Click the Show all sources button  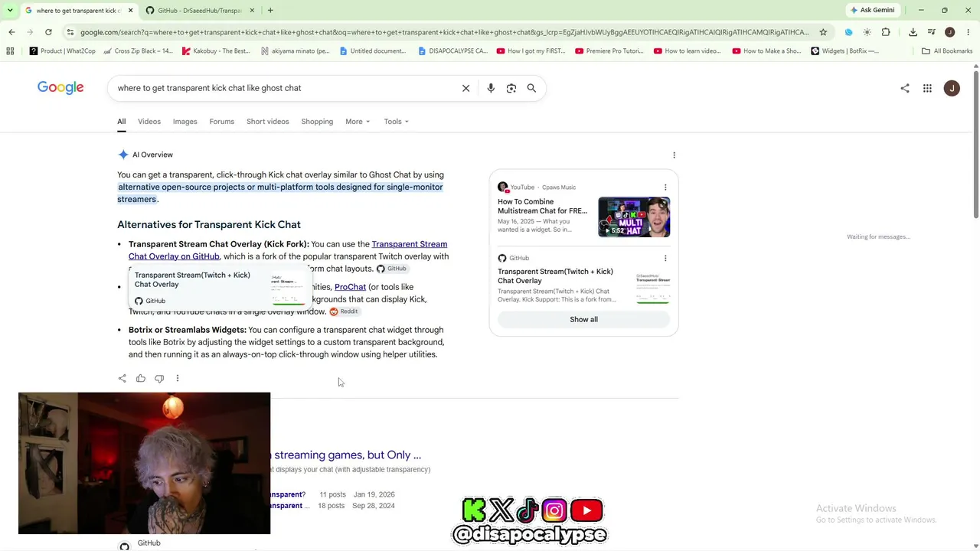[x=583, y=320]
